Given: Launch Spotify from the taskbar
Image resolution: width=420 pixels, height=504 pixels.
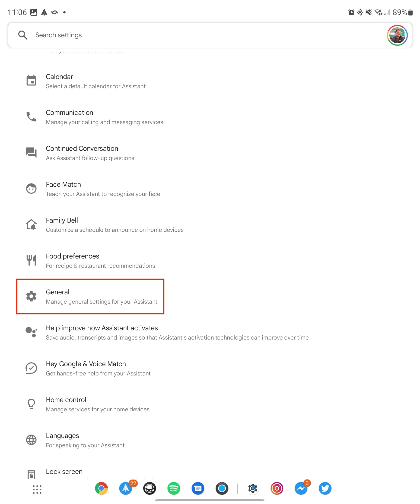Looking at the screenshot, I should tap(174, 488).
